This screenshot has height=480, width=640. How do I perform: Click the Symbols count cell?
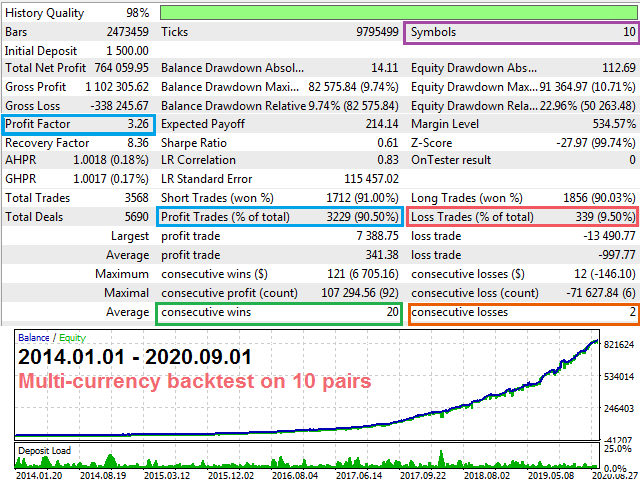(520, 32)
